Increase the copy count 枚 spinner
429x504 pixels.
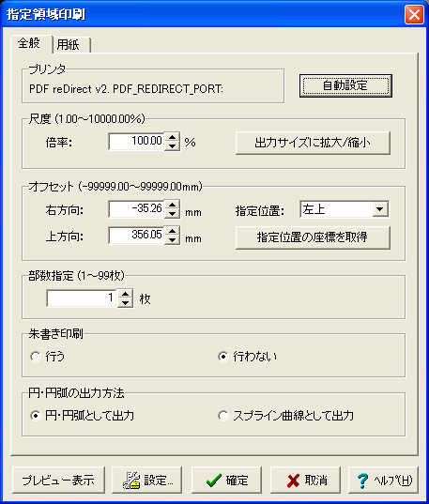(x=125, y=294)
